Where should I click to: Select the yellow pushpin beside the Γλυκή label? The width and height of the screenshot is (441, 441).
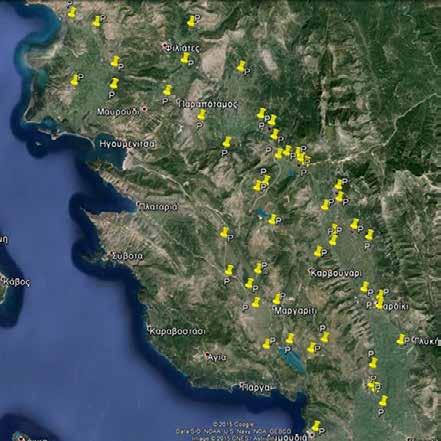point(401,339)
